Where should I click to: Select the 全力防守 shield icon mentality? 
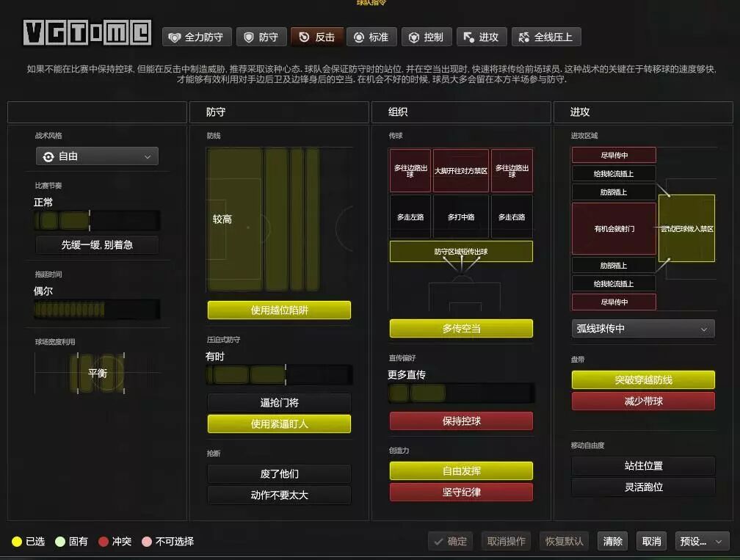pos(197,37)
